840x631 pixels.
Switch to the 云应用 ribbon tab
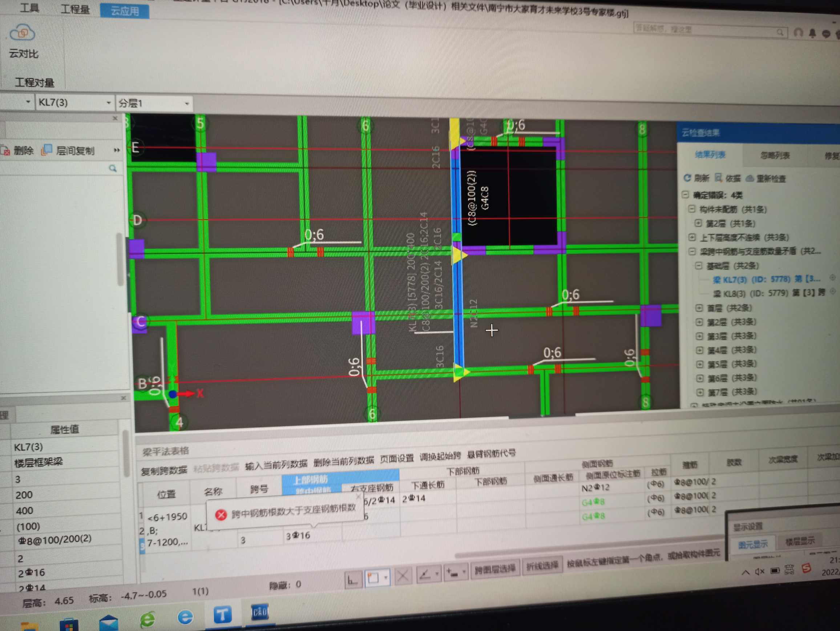(x=125, y=11)
